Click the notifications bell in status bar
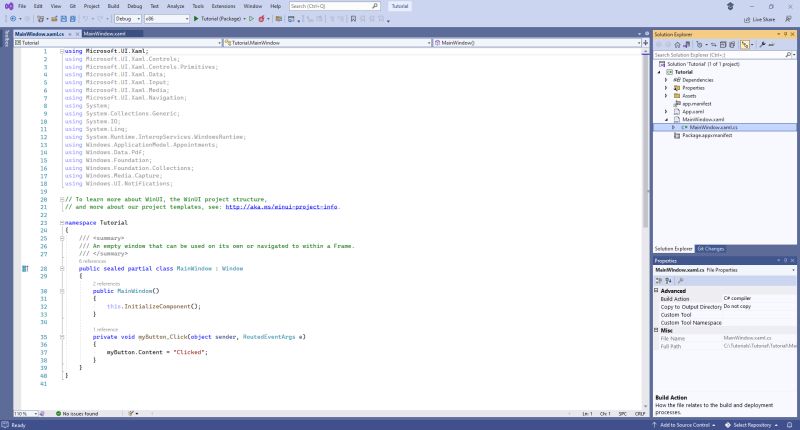This screenshot has height=430, width=800. 789,425
